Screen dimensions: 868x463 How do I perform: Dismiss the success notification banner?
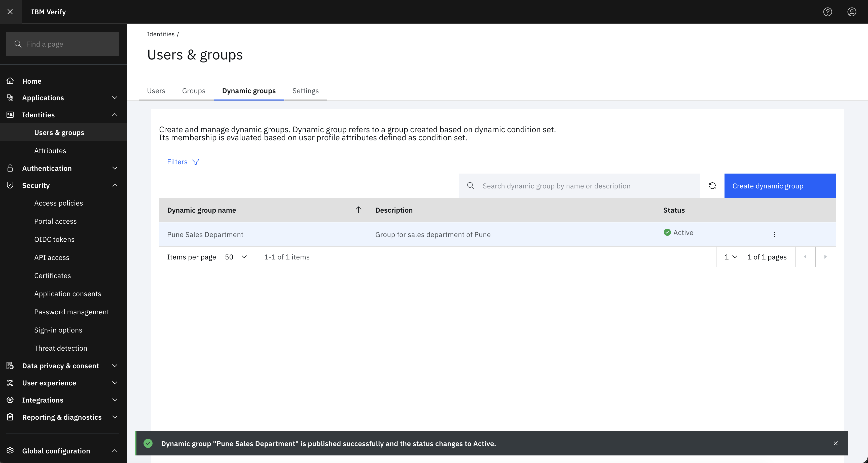point(836,443)
